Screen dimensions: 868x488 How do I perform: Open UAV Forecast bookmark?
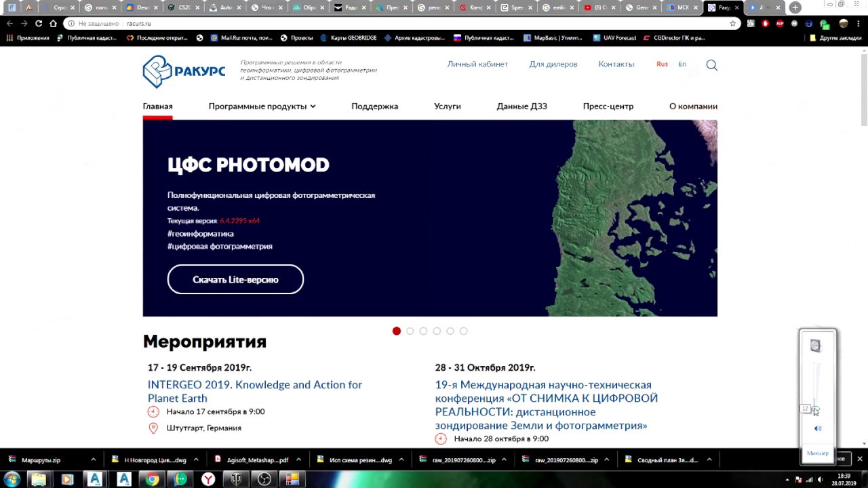click(614, 38)
